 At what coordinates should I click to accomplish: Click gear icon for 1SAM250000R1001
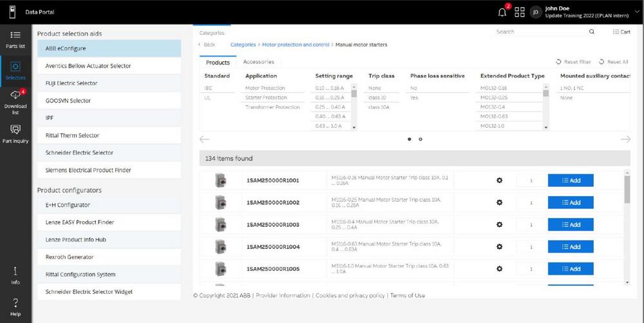point(499,181)
